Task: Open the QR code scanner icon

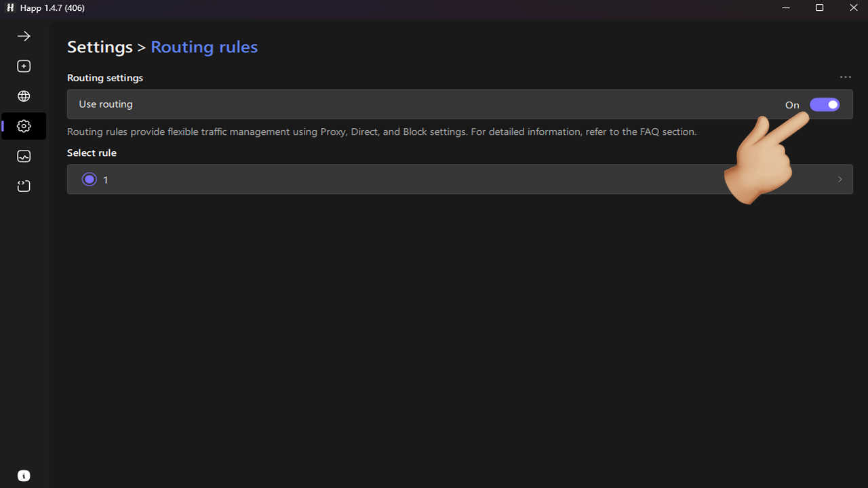Action: point(24,186)
